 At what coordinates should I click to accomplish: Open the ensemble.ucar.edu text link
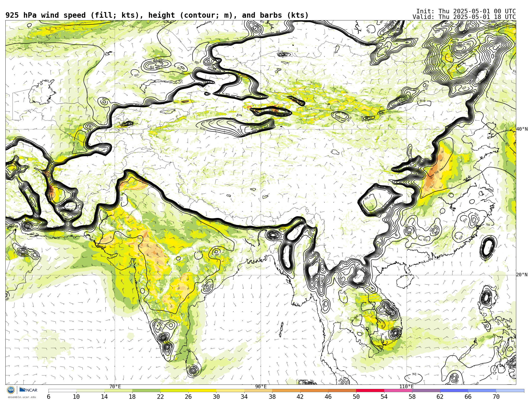point(22,397)
